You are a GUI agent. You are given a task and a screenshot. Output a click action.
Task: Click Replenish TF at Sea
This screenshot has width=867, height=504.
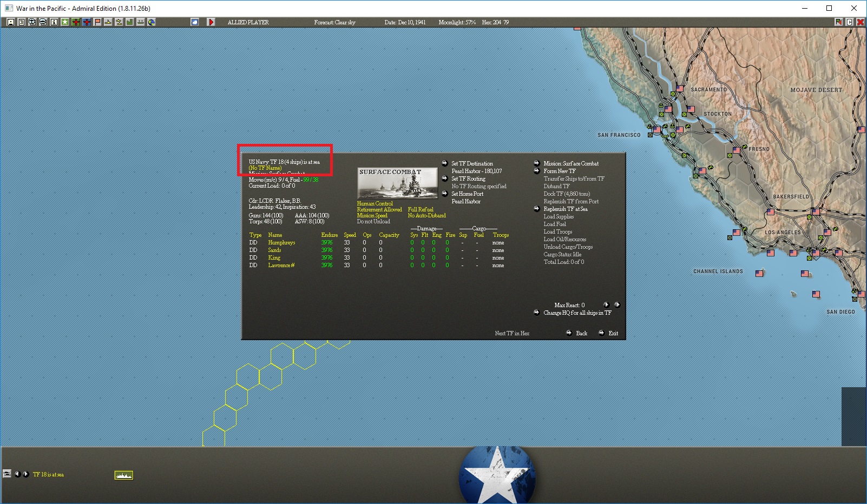(x=566, y=209)
